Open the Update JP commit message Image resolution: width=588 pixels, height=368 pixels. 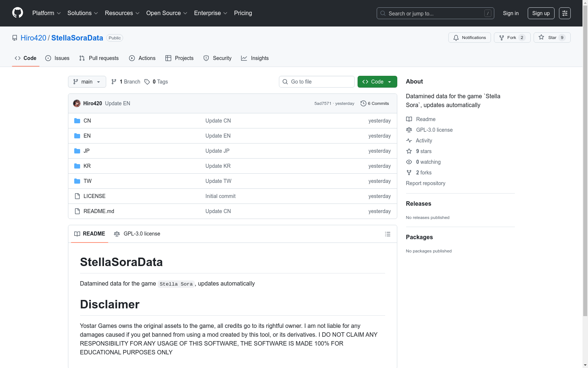pos(218,151)
